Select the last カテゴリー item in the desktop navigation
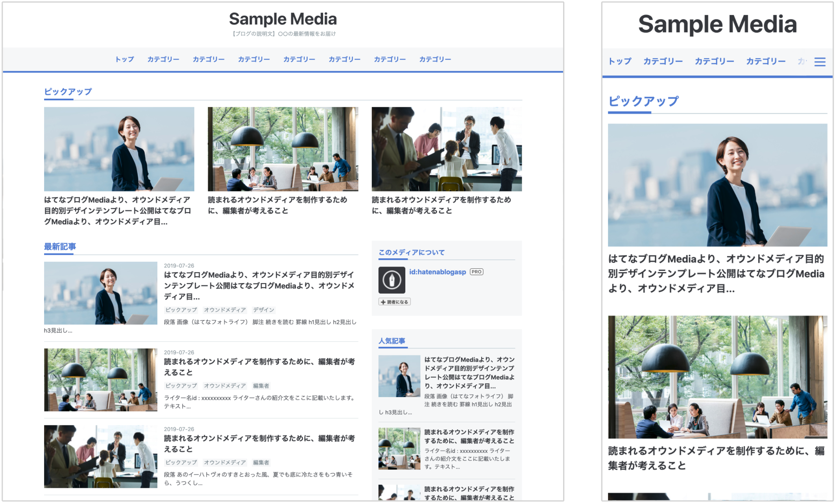 (435, 59)
